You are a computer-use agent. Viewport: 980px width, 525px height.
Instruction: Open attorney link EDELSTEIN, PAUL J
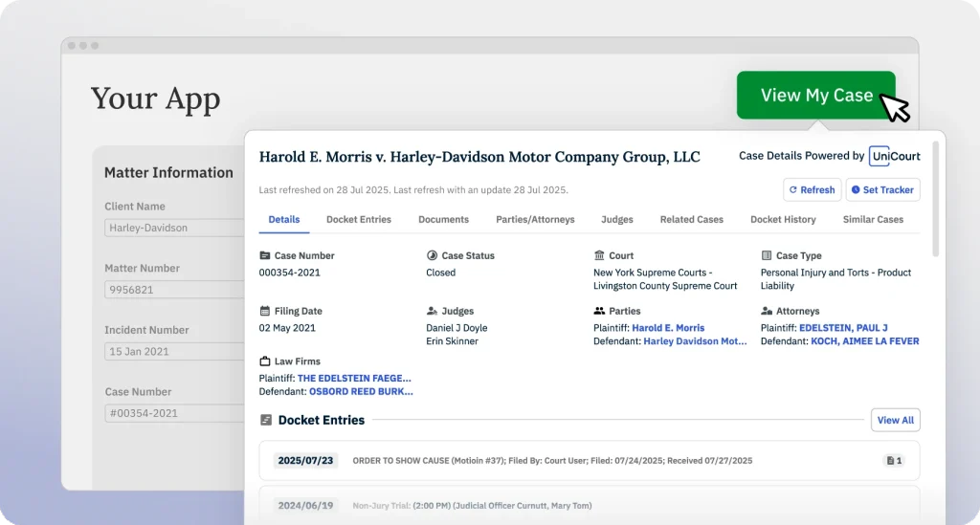pyautogui.click(x=843, y=328)
